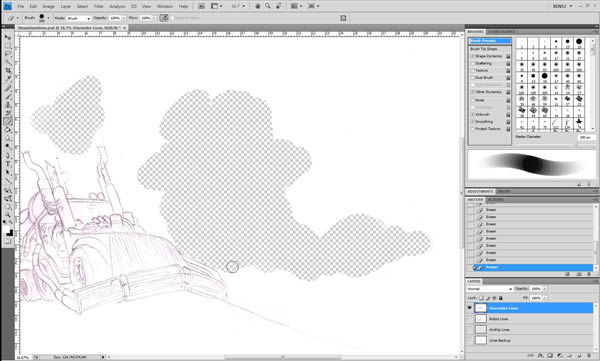Open the Opacity slider arrow in options bar
This screenshot has width=600, height=361.
coord(124,18)
